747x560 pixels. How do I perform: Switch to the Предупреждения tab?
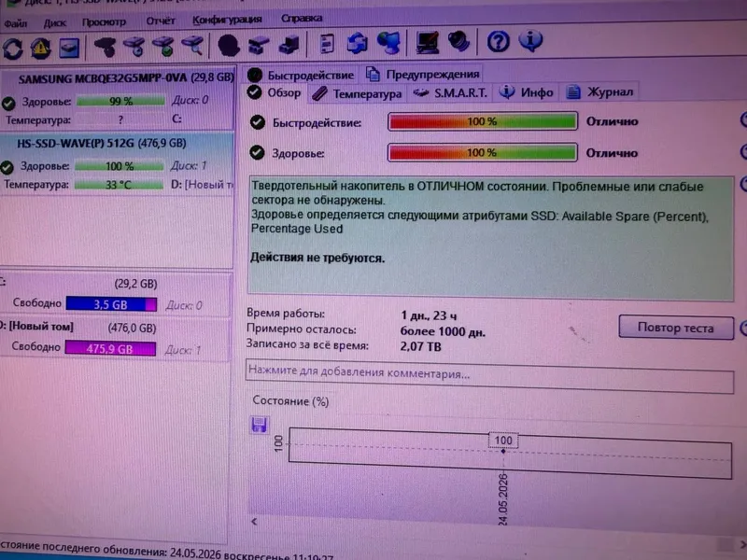point(423,74)
